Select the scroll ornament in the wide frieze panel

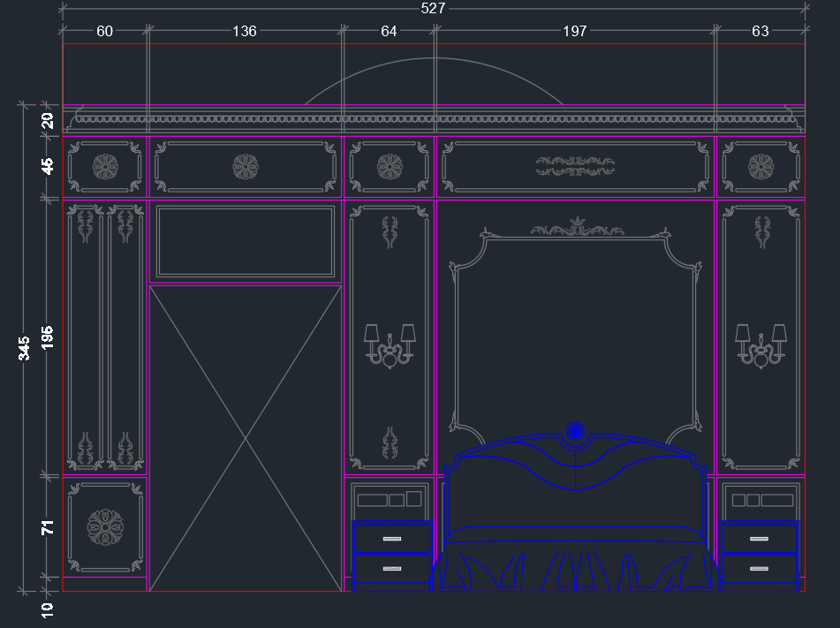click(x=575, y=166)
